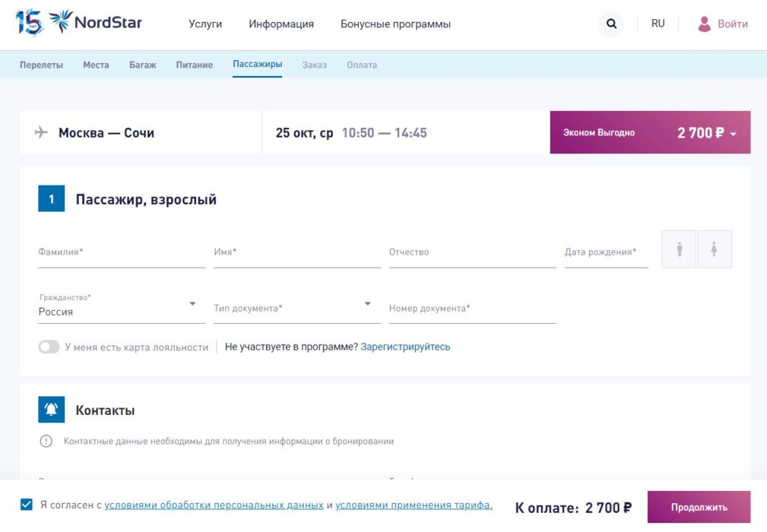767x532 pixels.
Task: Click the Контакты bell icon
Action: (52, 410)
